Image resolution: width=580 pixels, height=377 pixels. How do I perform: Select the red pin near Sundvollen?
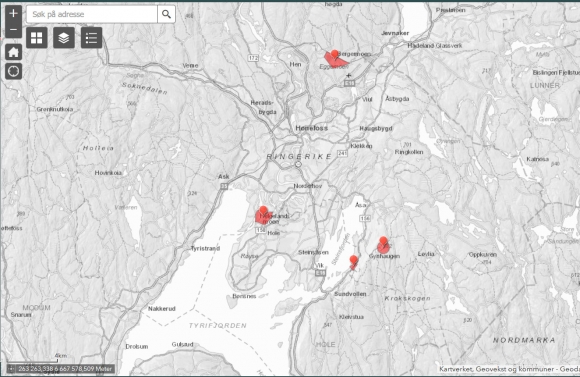pos(354,260)
